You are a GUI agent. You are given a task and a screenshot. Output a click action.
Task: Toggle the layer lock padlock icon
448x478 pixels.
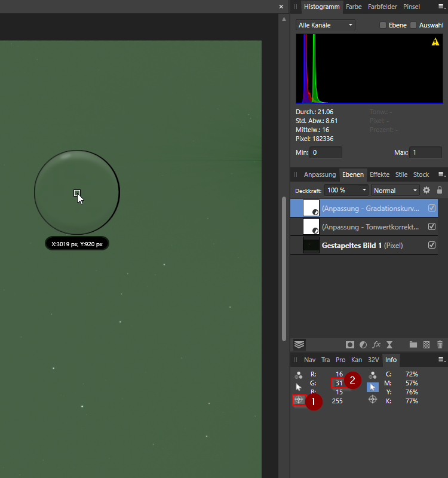tap(440, 190)
